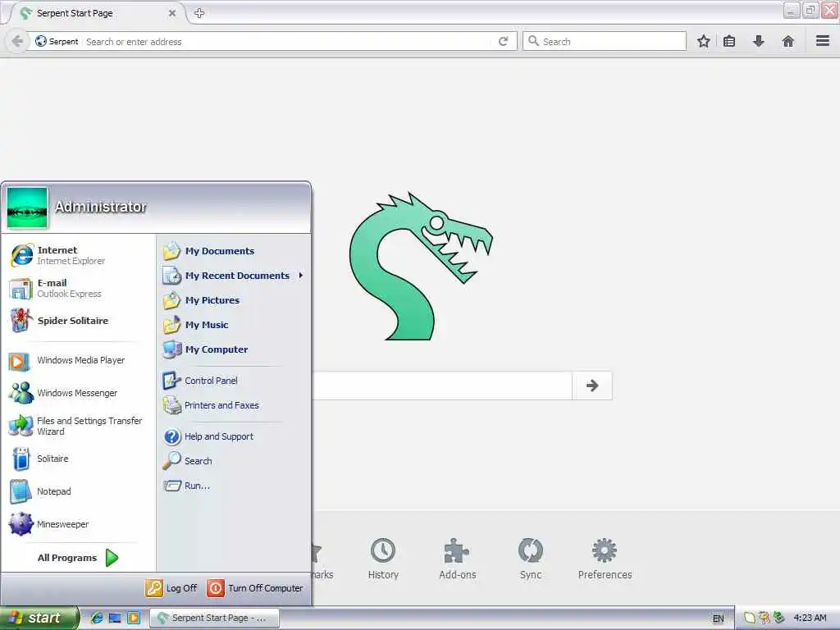Reload the current page
This screenshot has height=630, width=840.
click(x=503, y=41)
